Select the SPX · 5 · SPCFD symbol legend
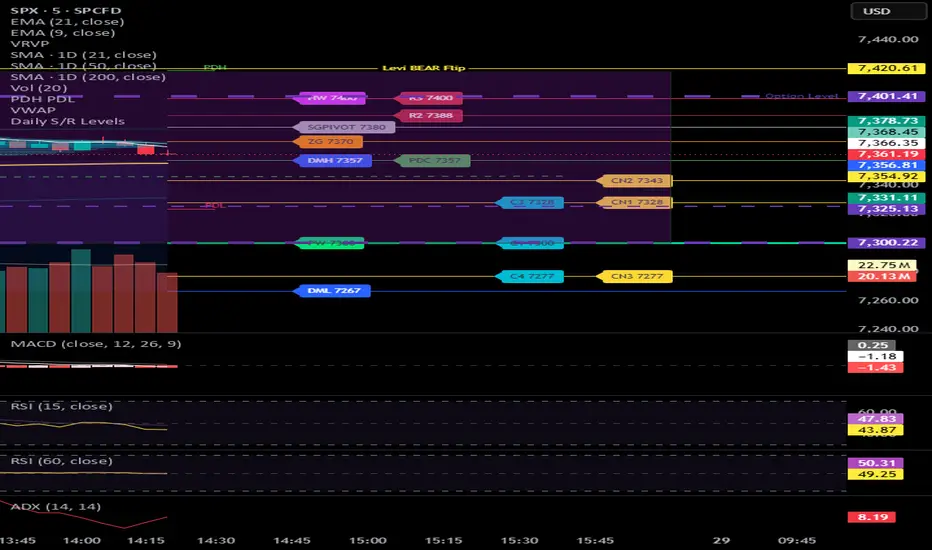Screen dimensions: 932x550 65,11
